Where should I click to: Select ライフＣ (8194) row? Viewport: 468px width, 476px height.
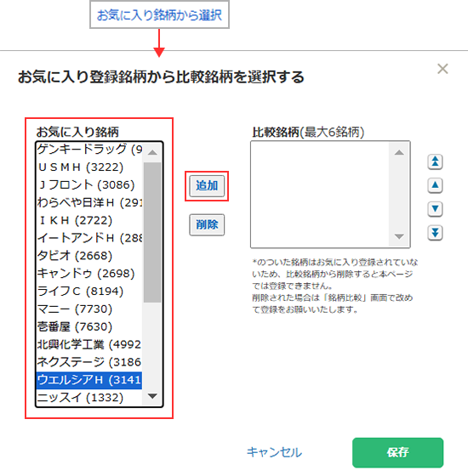[x=89, y=291]
